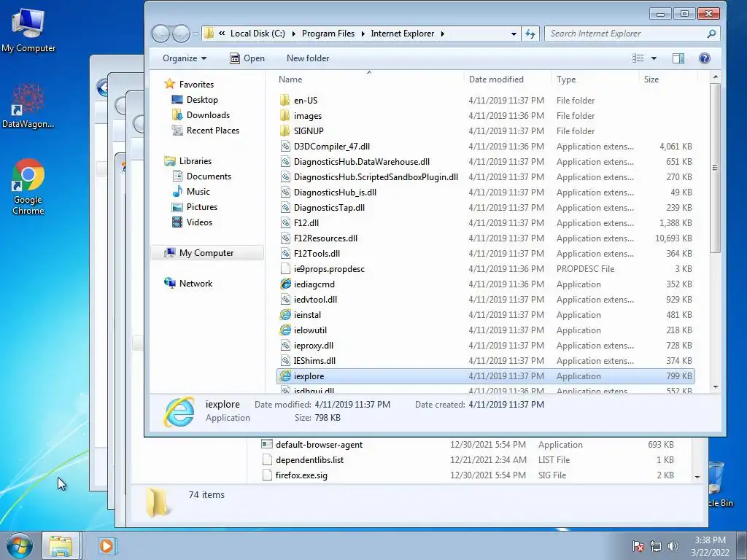Select the ieinstal application icon
The height and width of the screenshot is (560, 747).
[285, 315]
